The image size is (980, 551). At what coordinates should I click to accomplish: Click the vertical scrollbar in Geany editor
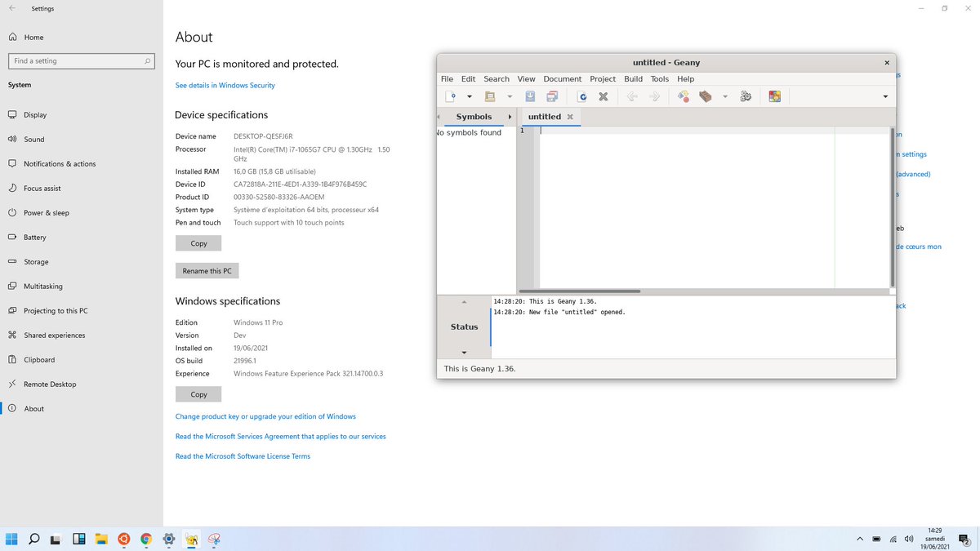[x=893, y=208]
